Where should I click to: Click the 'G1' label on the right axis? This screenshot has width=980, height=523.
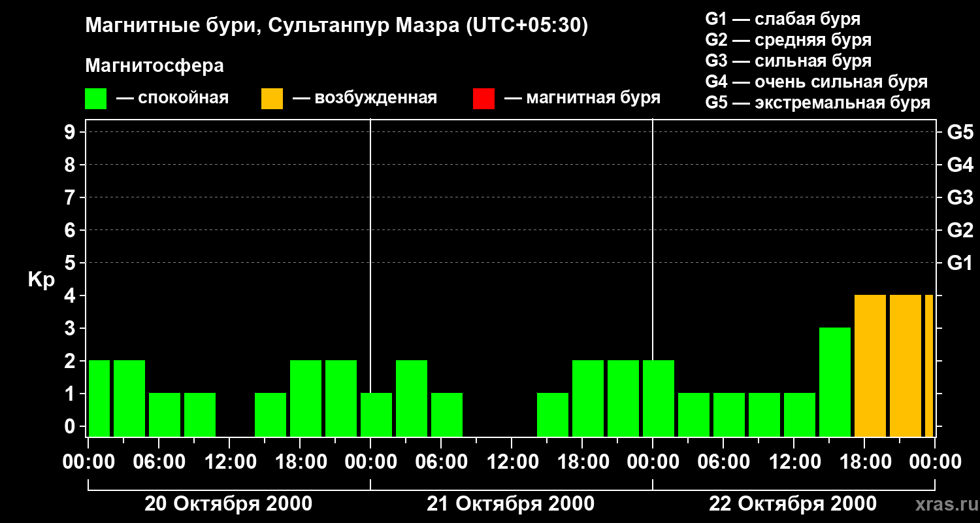(x=960, y=263)
